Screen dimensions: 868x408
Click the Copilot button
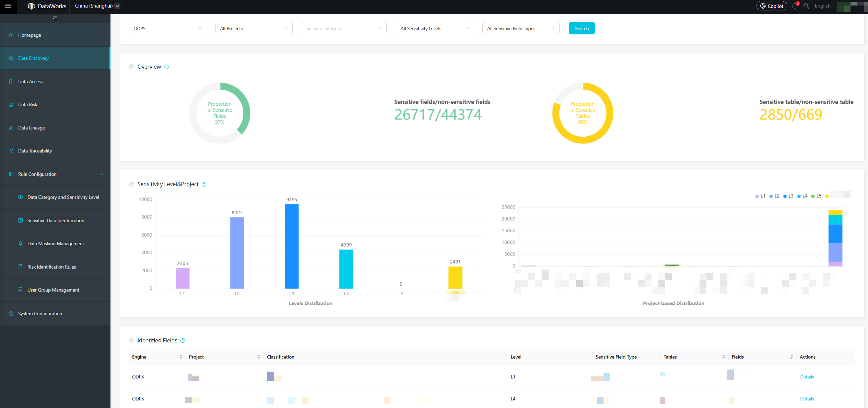pyautogui.click(x=772, y=6)
